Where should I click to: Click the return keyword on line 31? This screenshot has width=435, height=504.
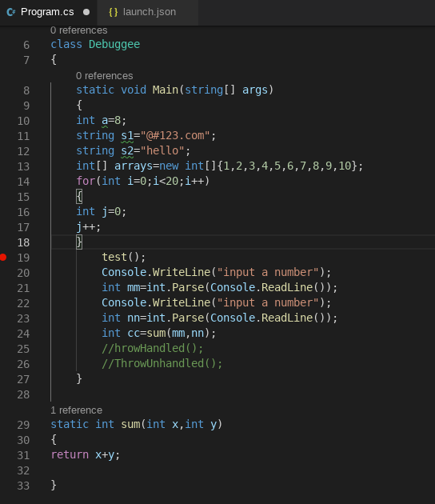point(70,454)
